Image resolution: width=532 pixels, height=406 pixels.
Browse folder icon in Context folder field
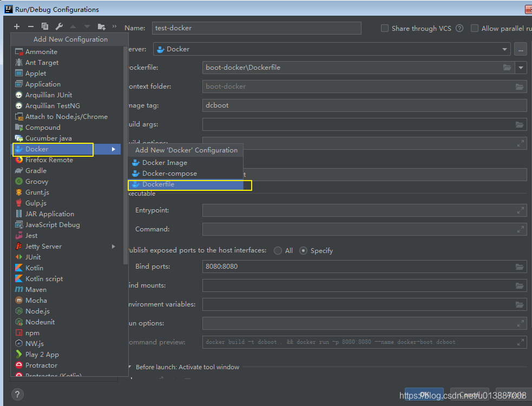pyautogui.click(x=520, y=86)
